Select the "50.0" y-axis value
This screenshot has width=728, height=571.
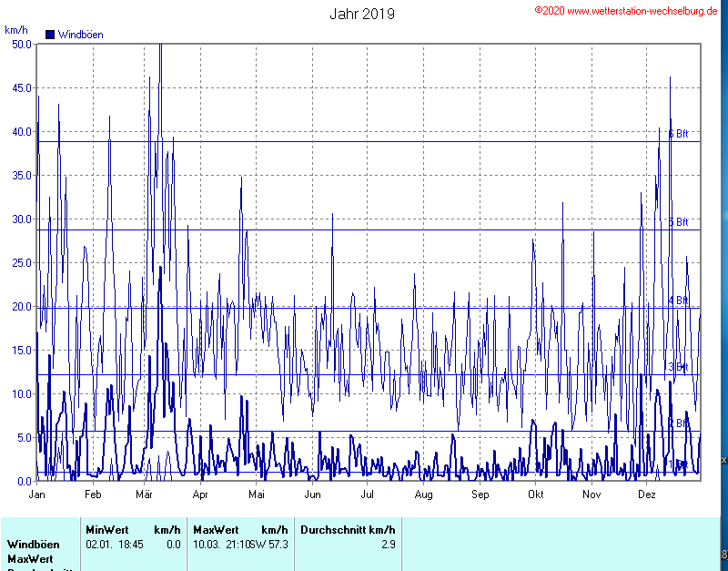coord(22,45)
